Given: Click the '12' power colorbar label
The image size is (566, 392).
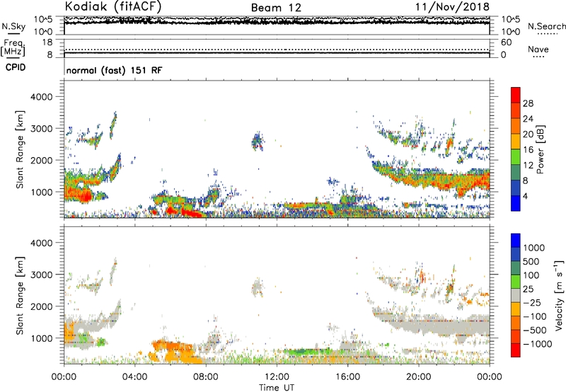Looking at the screenshot, I should (x=528, y=166).
